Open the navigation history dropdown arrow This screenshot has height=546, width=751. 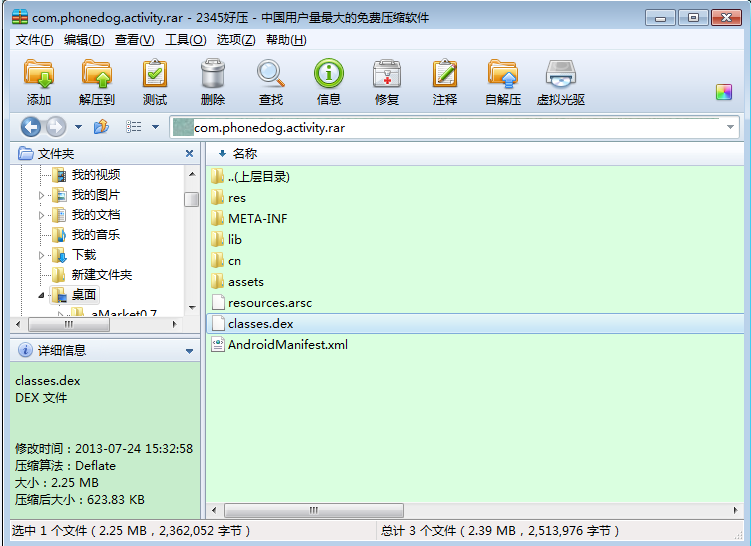(x=78, y=127)
